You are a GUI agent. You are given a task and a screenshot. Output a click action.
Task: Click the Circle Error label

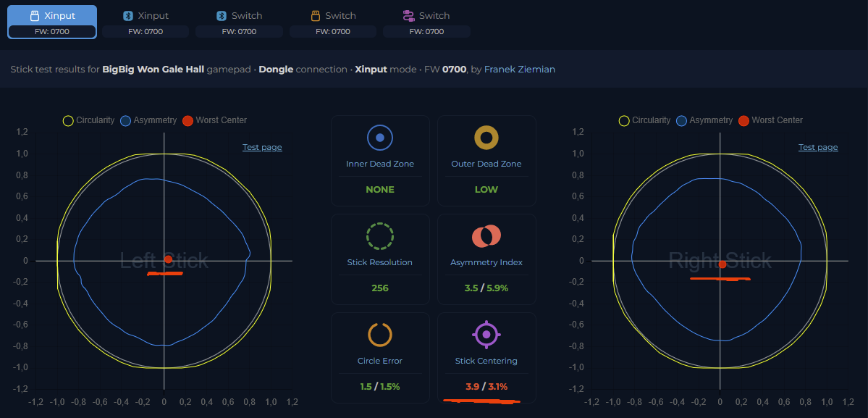point(380,361)
